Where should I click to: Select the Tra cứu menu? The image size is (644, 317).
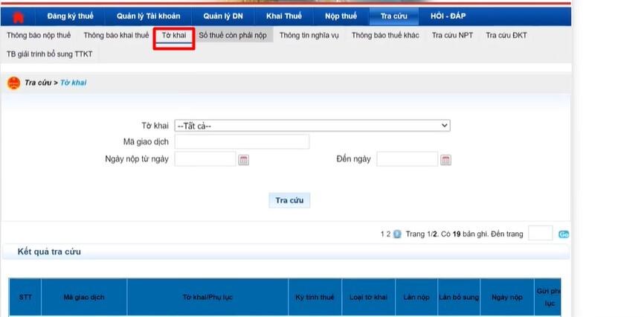point(394,16)
